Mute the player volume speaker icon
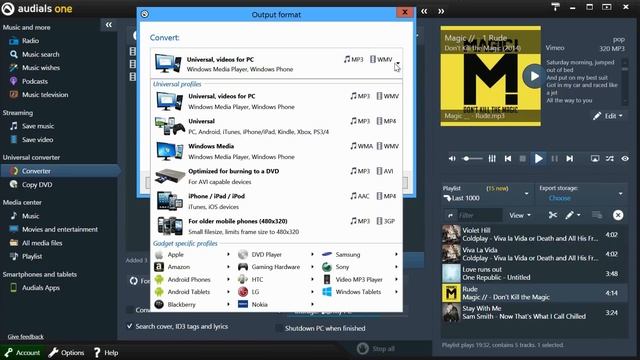The width and height of the screenshot is (640, 360). (x=452, y=159)
